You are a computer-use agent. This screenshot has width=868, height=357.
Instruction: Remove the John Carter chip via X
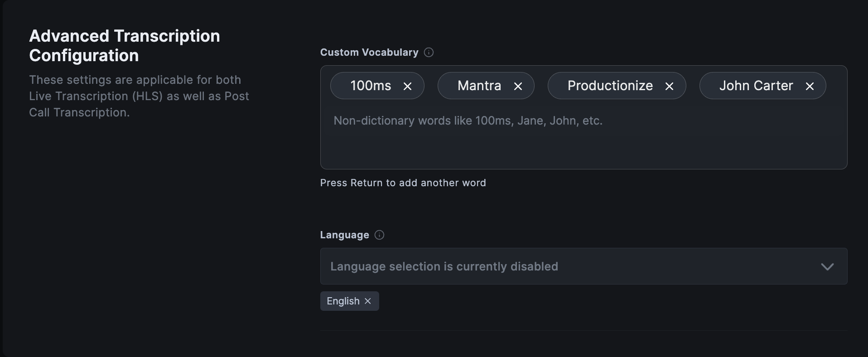(x=810, y=86)
